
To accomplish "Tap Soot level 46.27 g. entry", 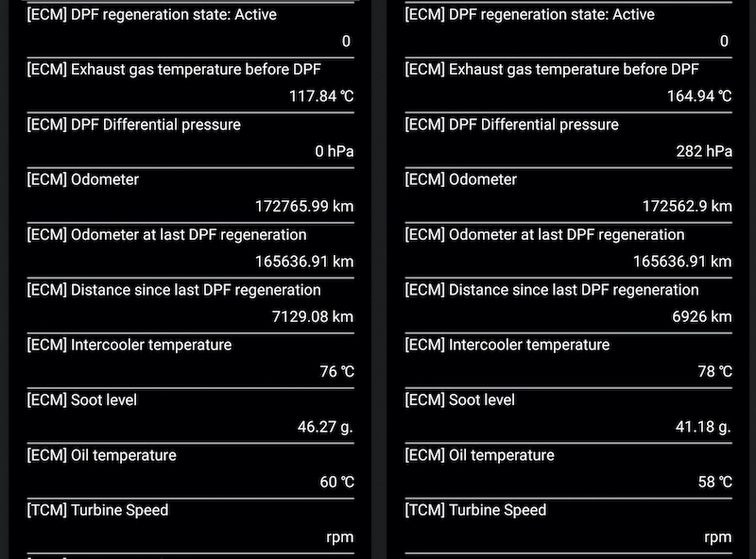I will [191, 415].
